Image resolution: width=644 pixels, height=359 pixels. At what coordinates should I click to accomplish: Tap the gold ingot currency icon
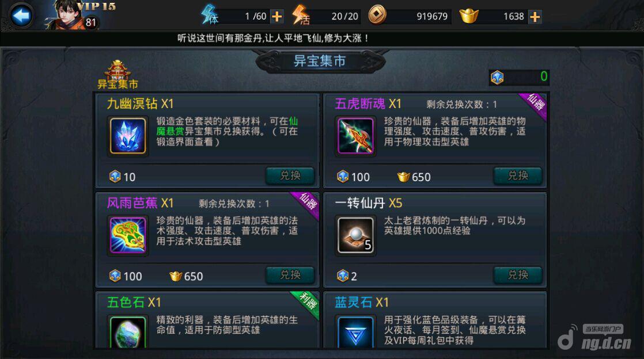(x=469, y=16)
